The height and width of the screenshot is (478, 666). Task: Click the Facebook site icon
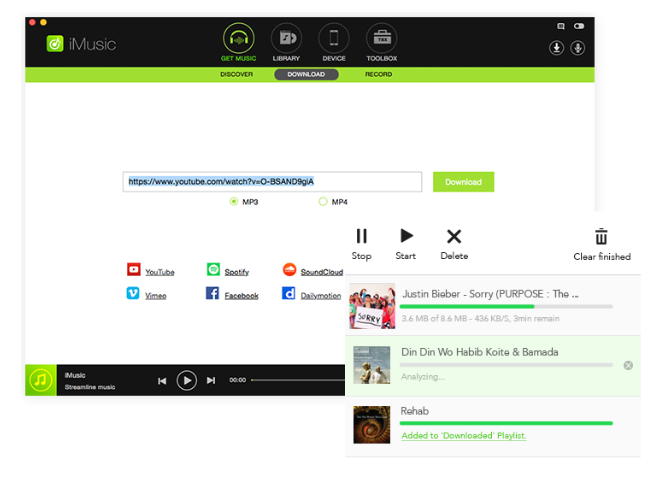coord(212,293)
